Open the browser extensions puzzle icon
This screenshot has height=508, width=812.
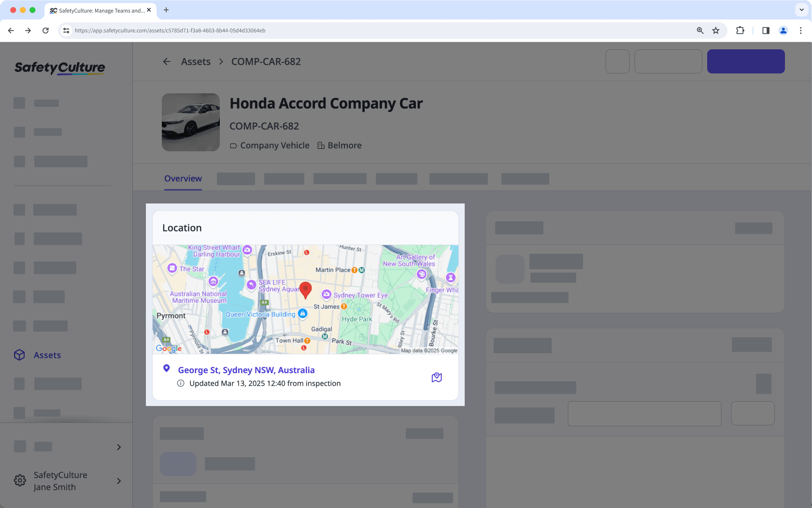coord(740,30)
